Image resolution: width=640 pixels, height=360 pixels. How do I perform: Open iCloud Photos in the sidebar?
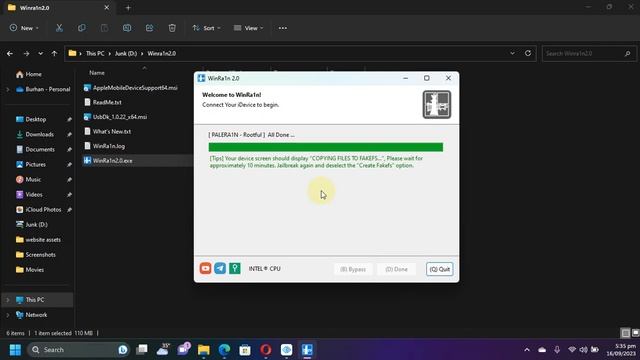38,209
